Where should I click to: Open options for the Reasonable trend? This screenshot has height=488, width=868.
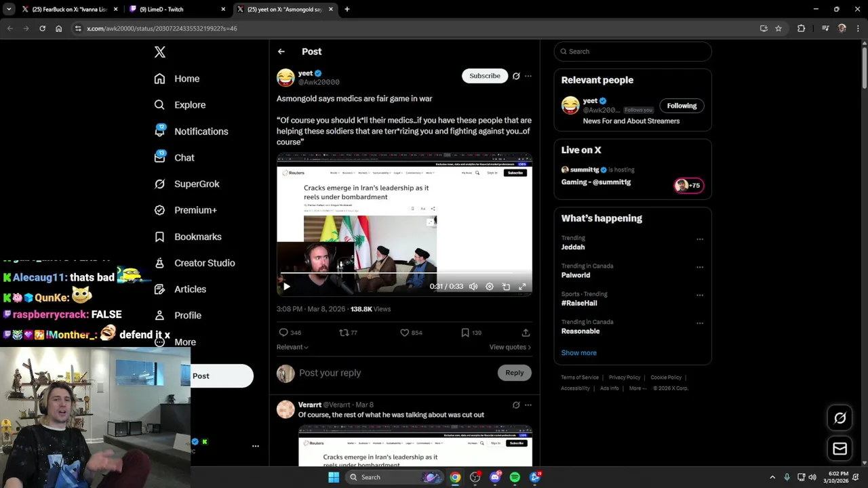700,323
